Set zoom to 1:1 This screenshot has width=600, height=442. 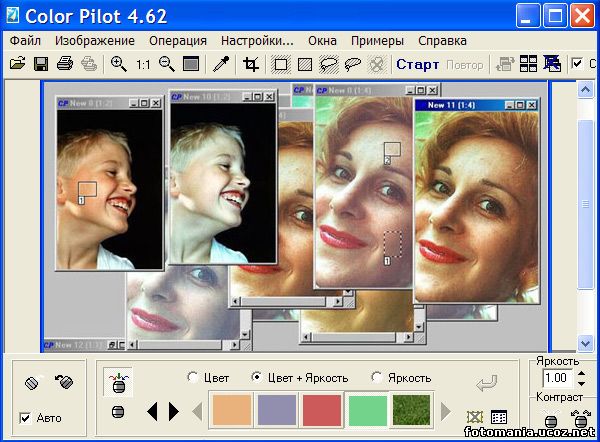pyautogui.click(x=143, y=64)
